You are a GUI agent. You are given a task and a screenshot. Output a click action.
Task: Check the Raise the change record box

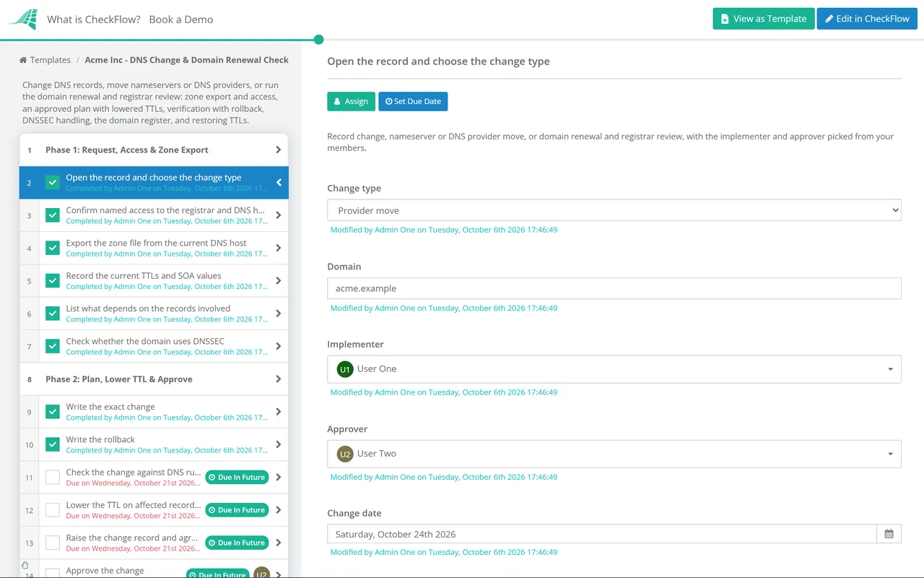pyautogui.click(x=53, y=543)
